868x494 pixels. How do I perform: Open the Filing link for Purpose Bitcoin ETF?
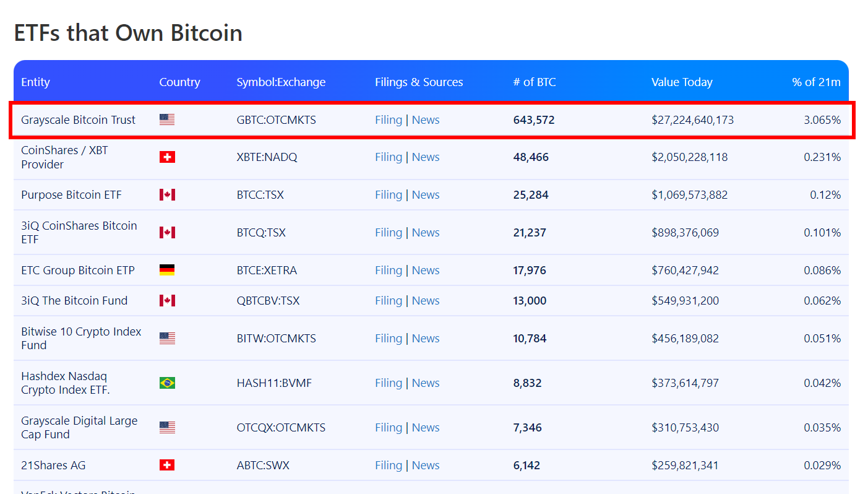389,195
